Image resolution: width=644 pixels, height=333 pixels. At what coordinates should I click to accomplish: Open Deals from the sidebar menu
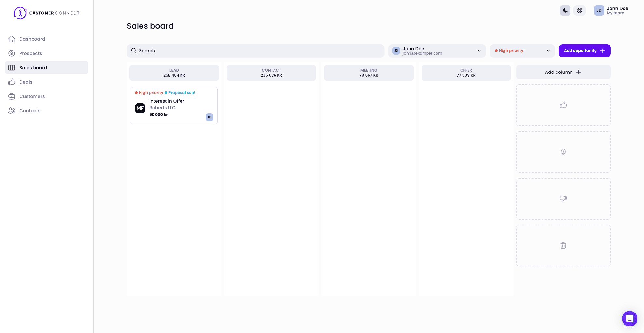tap(26, 82)
